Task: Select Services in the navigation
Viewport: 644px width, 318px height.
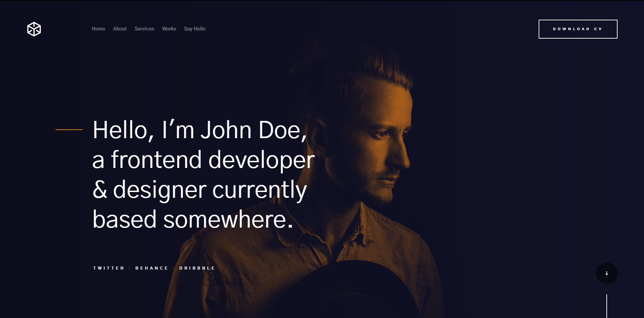Action: tap(144, 29)
